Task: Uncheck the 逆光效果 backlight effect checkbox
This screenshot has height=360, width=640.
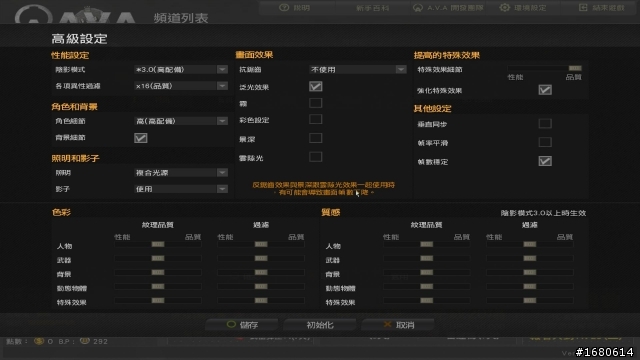Action: click(x=316, y=86)
